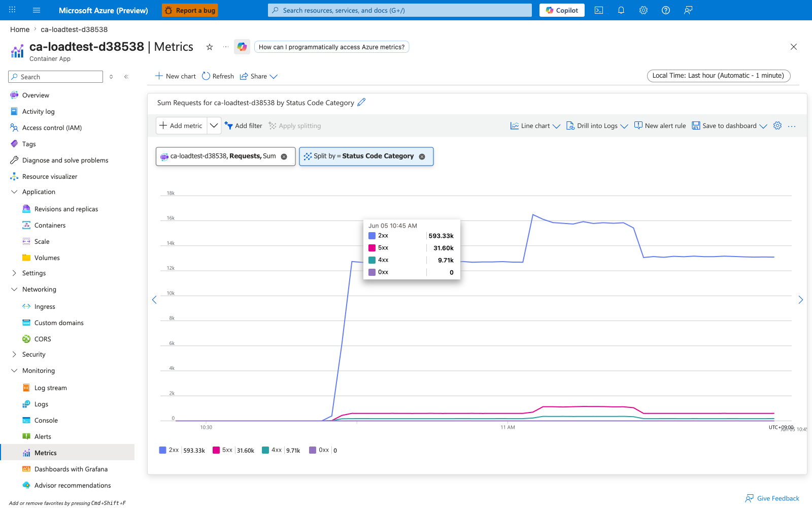
Task: Open the Share dropdown
Action: (x=258, y=76)
